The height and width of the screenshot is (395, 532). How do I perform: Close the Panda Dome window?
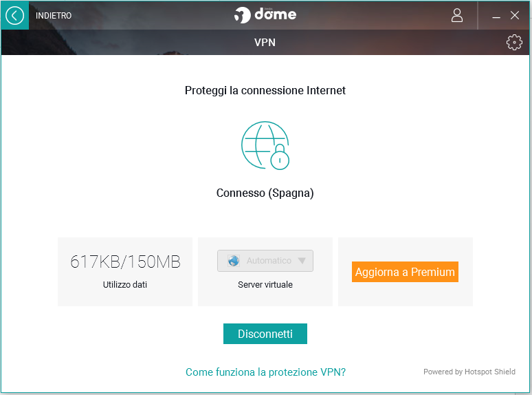point(515,15)
